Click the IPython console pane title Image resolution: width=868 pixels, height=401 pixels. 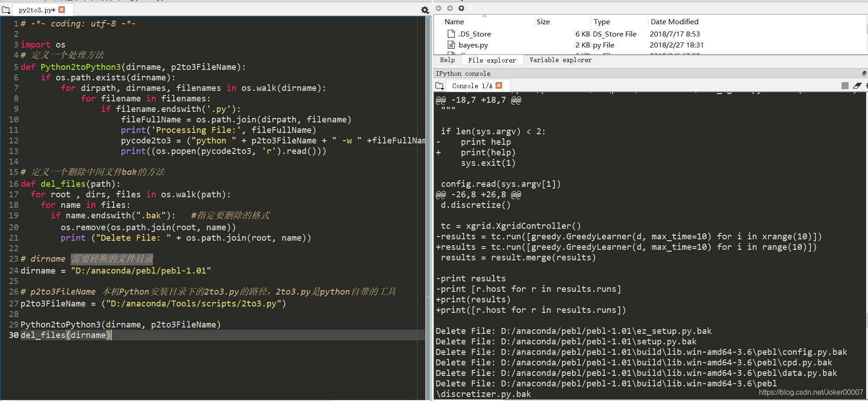(463, 73)
